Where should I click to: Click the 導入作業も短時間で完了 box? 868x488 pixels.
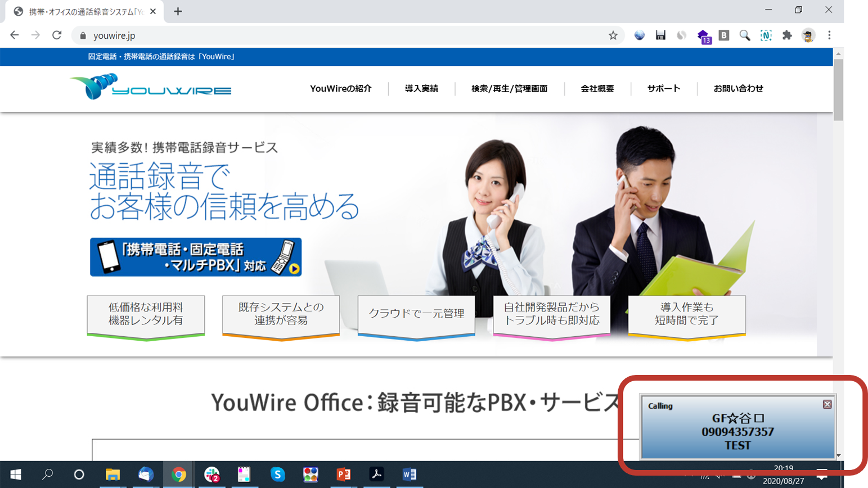tap(687, 317)
